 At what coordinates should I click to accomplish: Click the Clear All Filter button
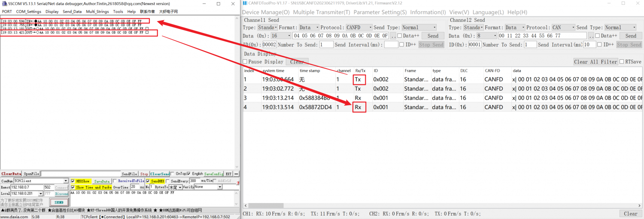(x=595, y=62)
